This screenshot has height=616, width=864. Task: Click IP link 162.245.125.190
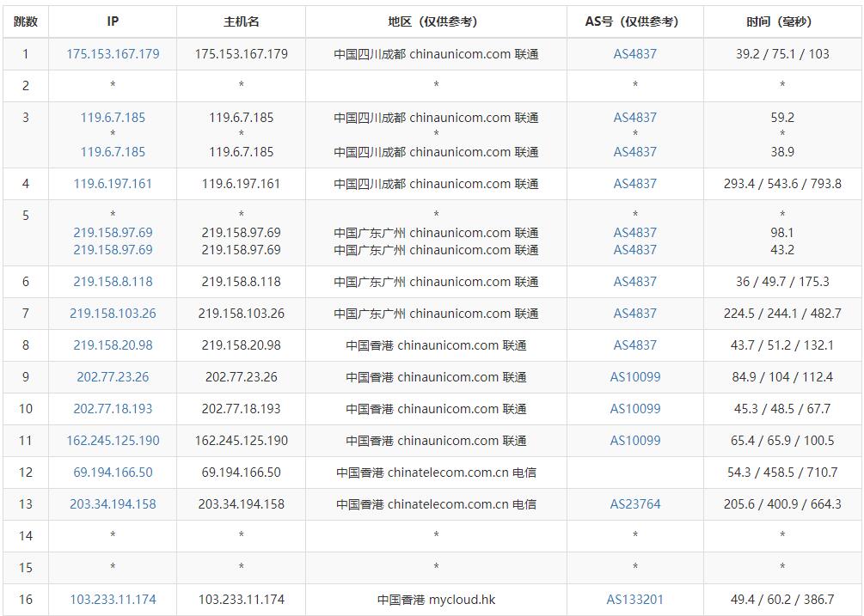click(113, 441)
